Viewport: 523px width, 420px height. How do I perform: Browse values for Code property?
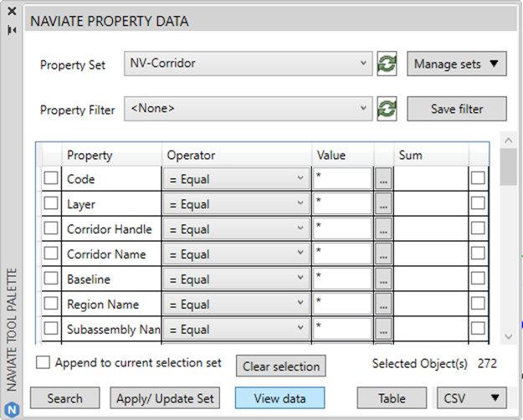click(x=383, y=179)
